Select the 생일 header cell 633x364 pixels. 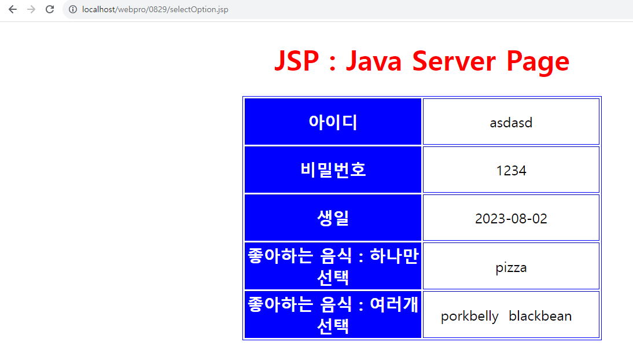click(333, 218)
